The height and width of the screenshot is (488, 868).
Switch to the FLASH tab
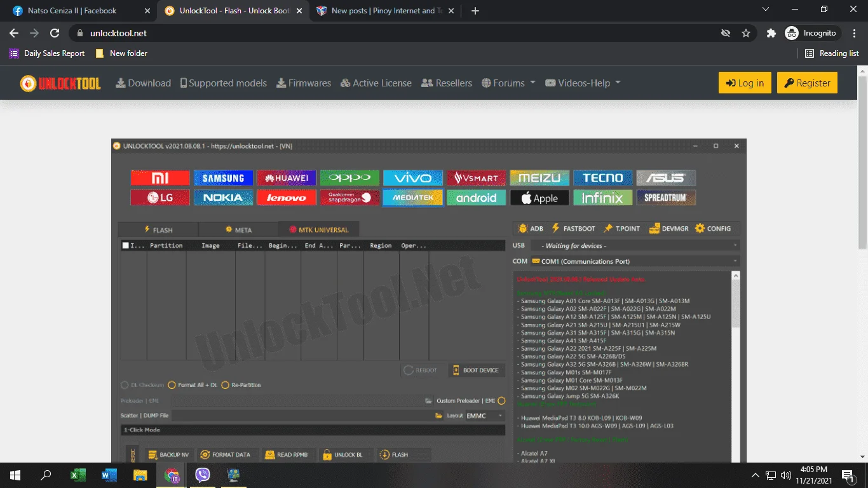point(158,229)
